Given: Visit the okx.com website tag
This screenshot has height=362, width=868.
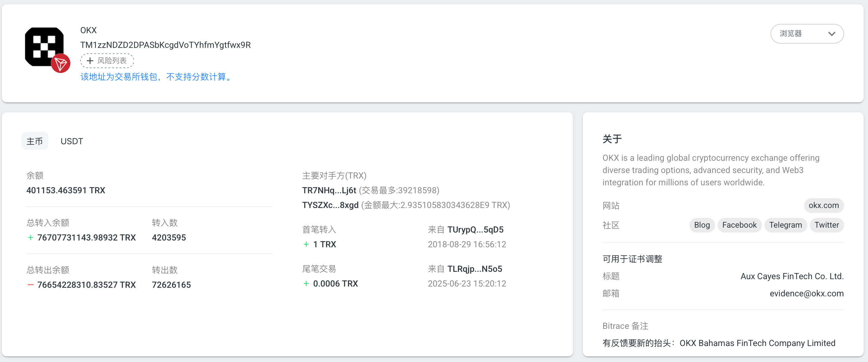Looking at the screenshot, I should 823,206.
